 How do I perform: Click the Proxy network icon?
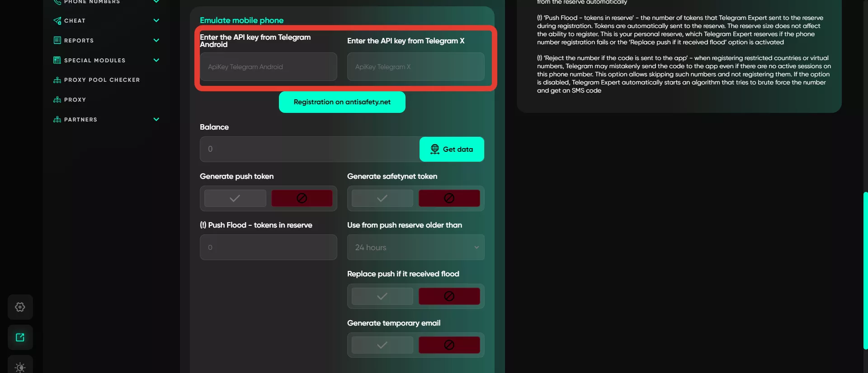[57, 100]
